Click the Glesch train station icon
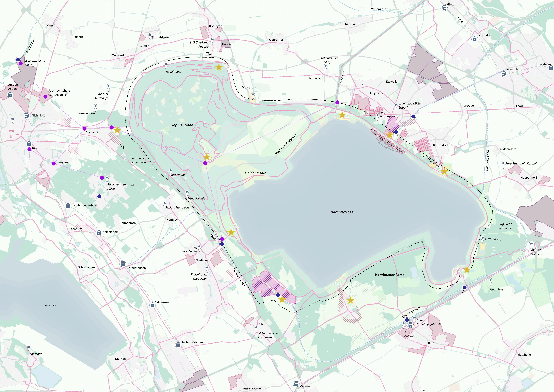This screenshot has height=392, width=554. point(444,7)
